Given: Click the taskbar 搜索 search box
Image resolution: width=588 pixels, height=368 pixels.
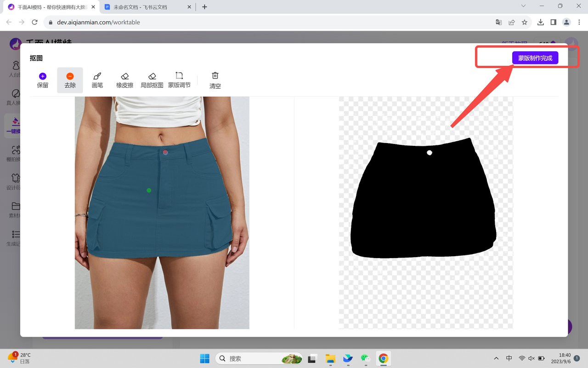Looking at the screenshot, I should [260, 358].
